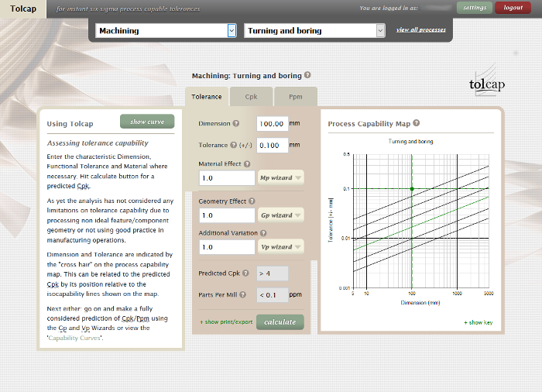Click help icon after Machining: Turning and boring title
542x392 pixels.
coord(307,75)
